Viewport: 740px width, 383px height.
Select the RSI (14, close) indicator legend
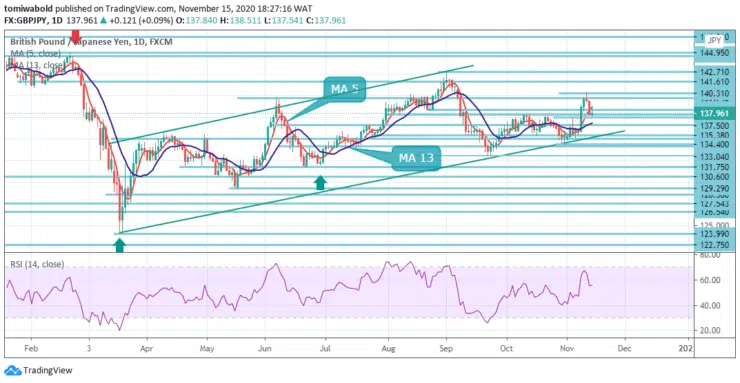[37, 264]
